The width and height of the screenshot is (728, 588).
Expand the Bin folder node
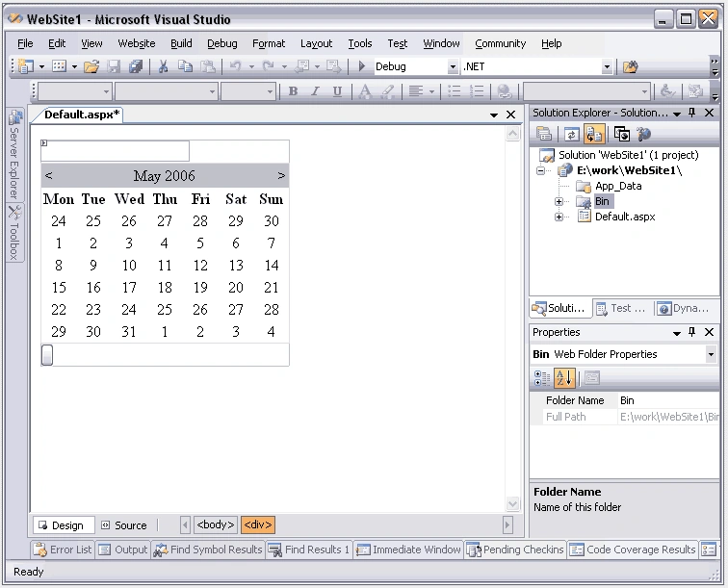559,201
